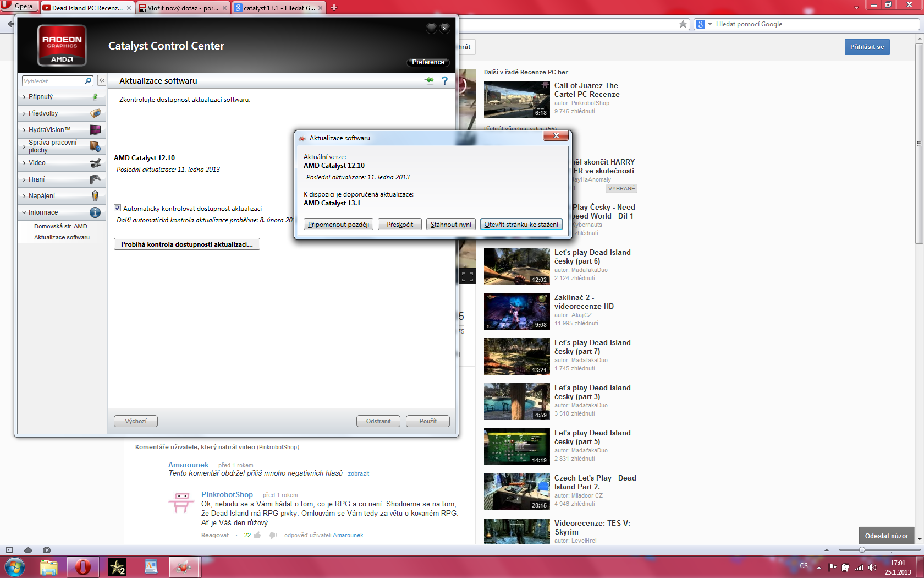The height and width of the screenshot is (578, 924).
Task: Expand the Připnutý section
Action: [x=24, y=97]
